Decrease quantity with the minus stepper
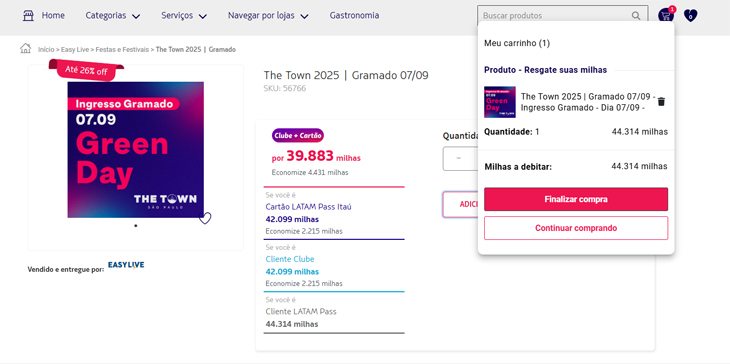Screen dimensions: 730x364 (x=459, y=159)
